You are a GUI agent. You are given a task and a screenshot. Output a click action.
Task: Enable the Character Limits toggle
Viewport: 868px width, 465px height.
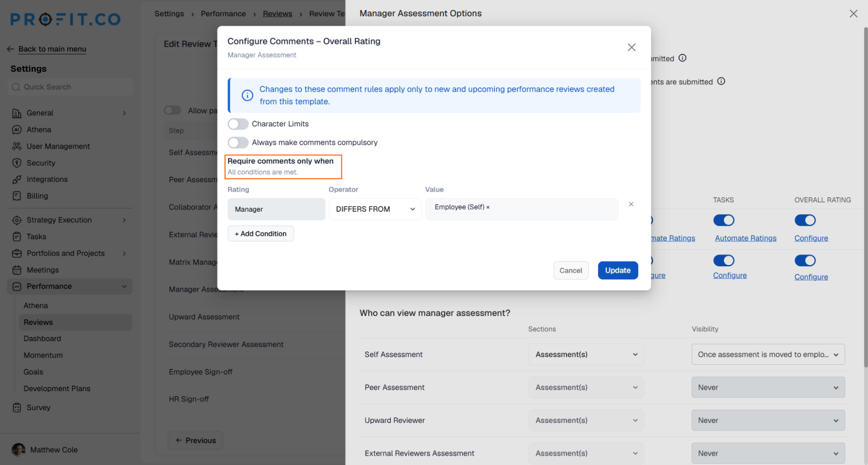238,124
